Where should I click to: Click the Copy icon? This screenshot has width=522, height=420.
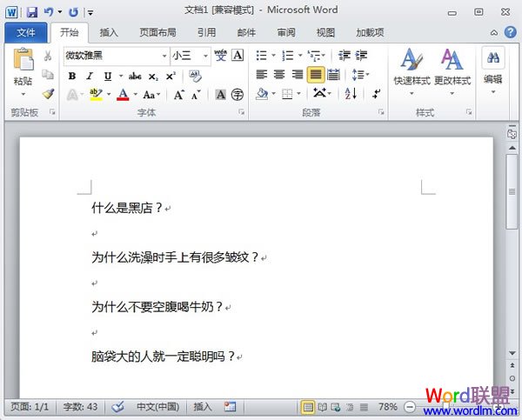48,75
